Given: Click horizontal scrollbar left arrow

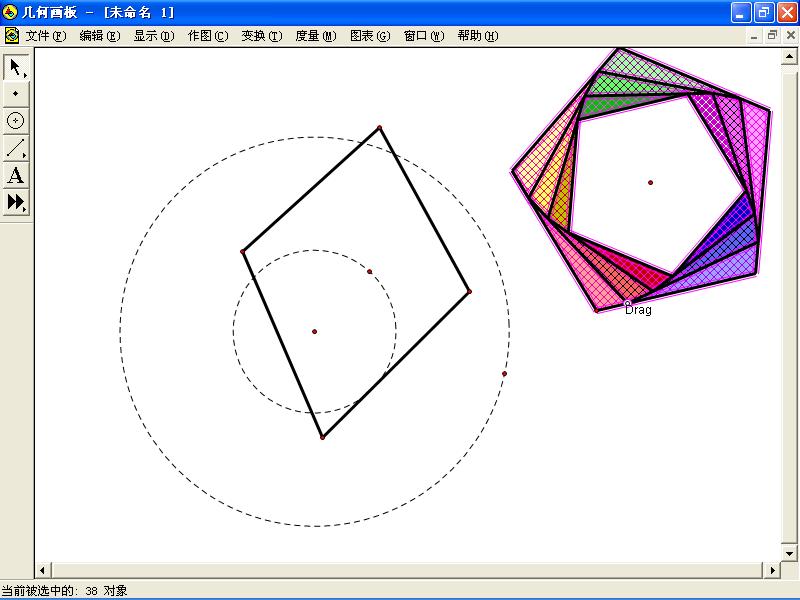Looking at the screenshot, I should coord(43,570).
